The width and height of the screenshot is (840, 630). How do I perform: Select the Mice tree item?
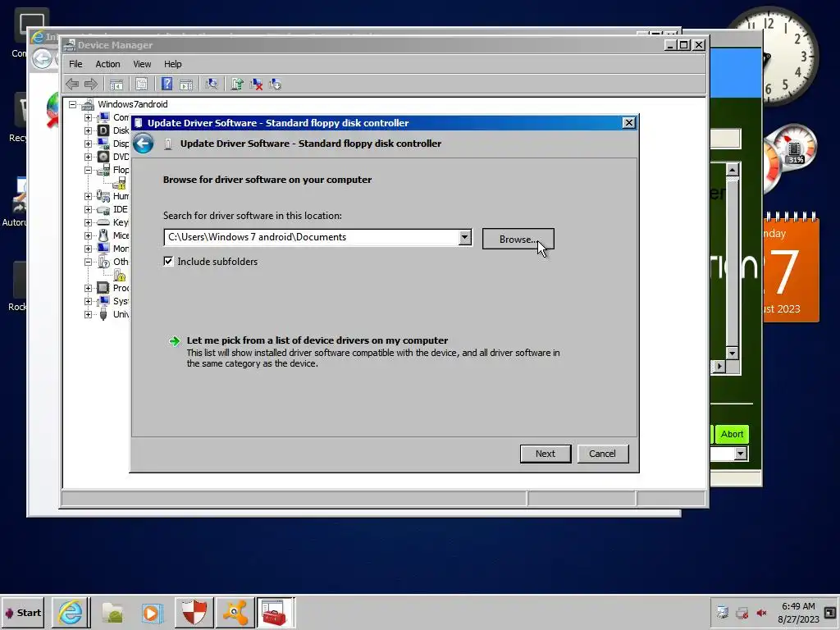click(x=121, y=235)
